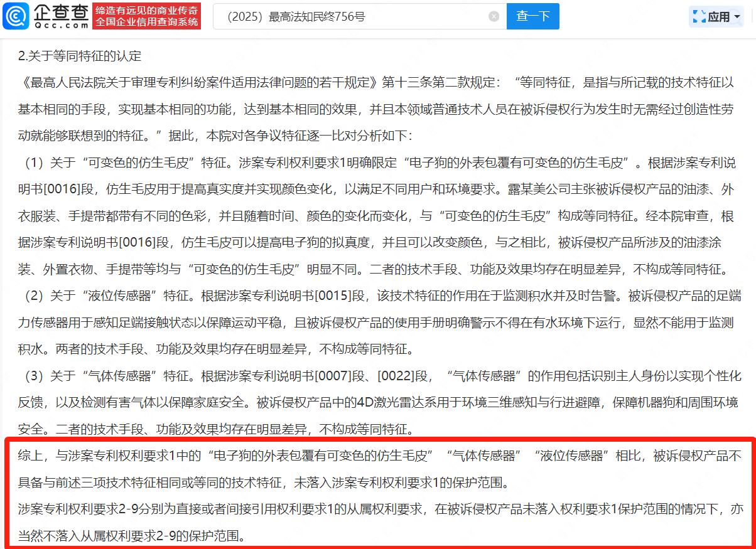Click the 企查查 Qcc.com wordmark
The image size is (756, 549).
(x=61, y=16)
